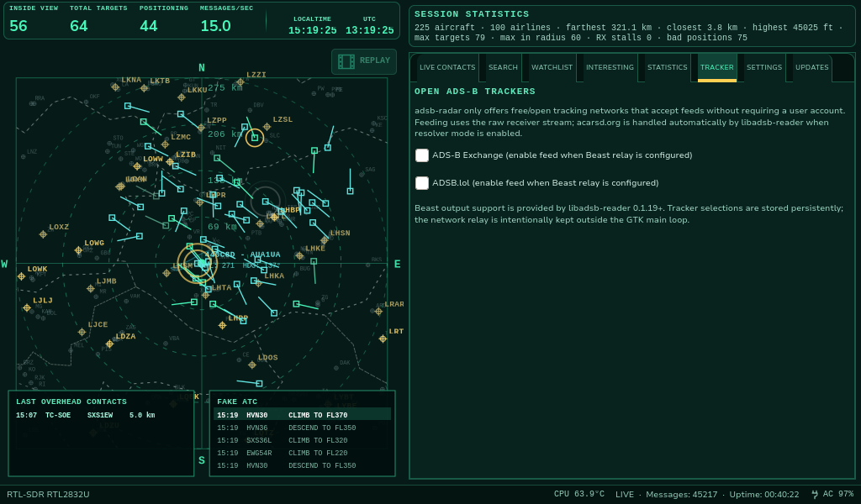Image resolution: width=861 pixels, height=504 pixels.
Task: Switch to the Interesting tab
Action: coord(610,67)
